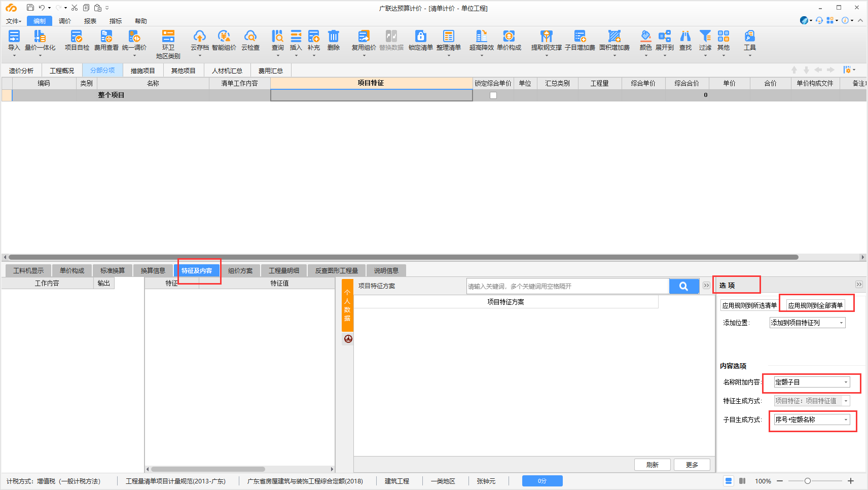Click 应用规则到所选清单 button

[749, 305]
